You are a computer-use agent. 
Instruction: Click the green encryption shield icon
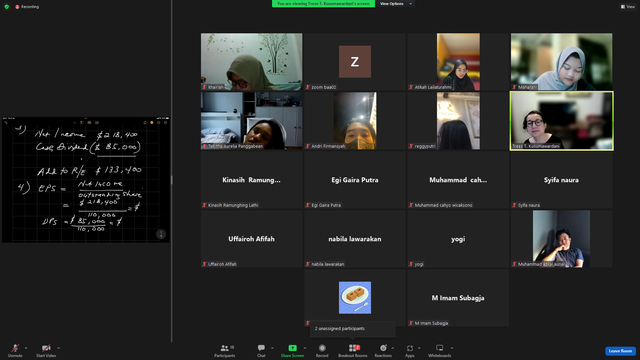point(7,7)
